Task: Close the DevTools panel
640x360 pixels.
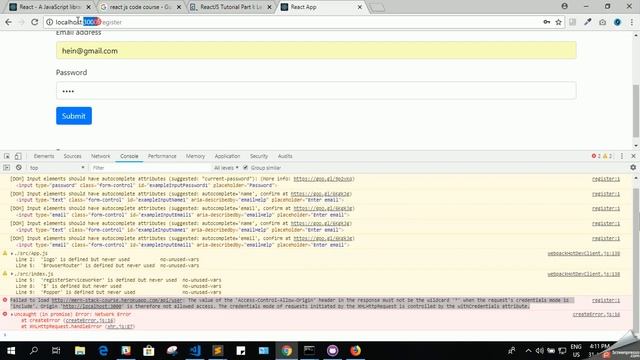Action: coord(633,156)
